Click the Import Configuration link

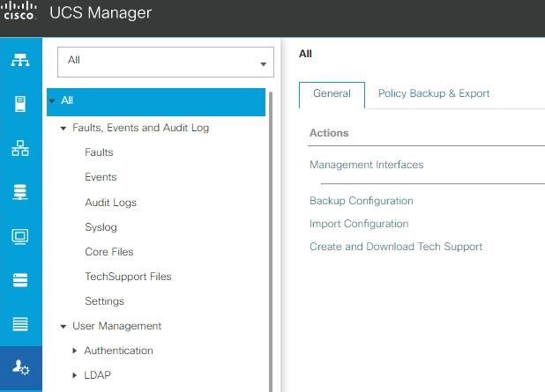pos(359,224)
